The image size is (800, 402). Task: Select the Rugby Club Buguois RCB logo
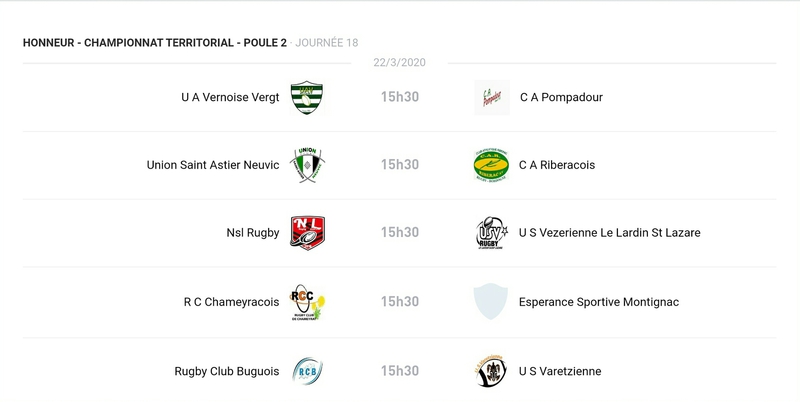click(x=307, y=371)
